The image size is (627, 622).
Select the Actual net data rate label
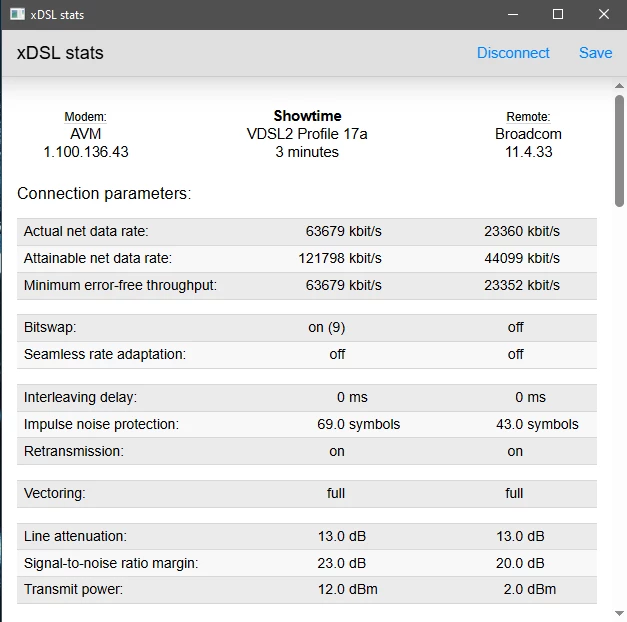86,231
